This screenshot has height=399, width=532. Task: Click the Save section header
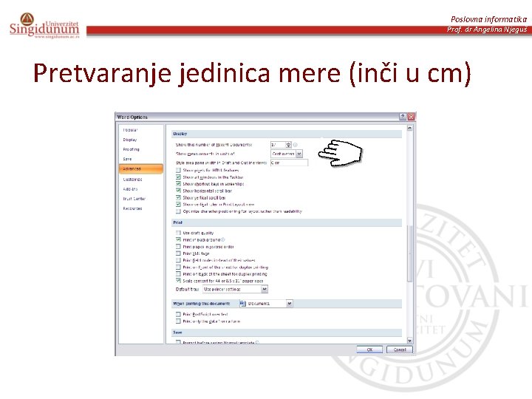pyautogui.click(x=287, y=332)
